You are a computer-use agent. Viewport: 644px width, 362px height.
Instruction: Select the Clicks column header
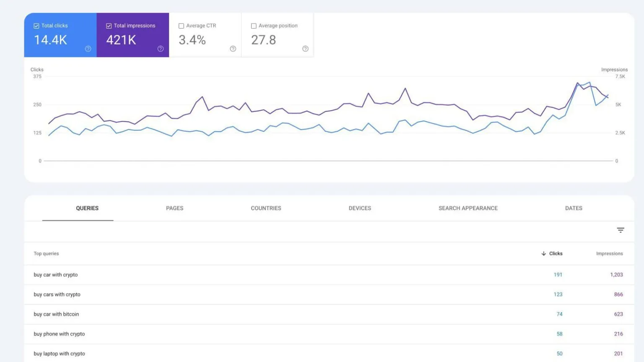coord(556,253)
